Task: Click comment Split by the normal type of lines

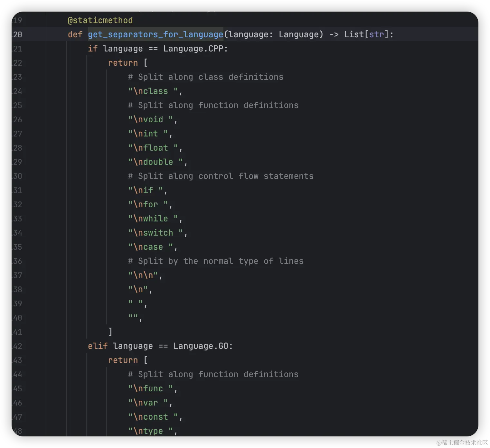Action: [216, 261]
